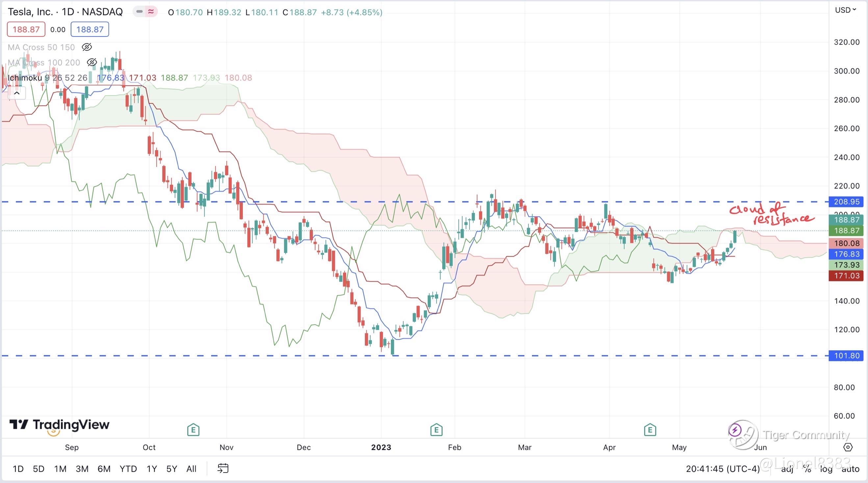Click the red 188.87 sell price button
868x483 pixels.
click(26, 29)
